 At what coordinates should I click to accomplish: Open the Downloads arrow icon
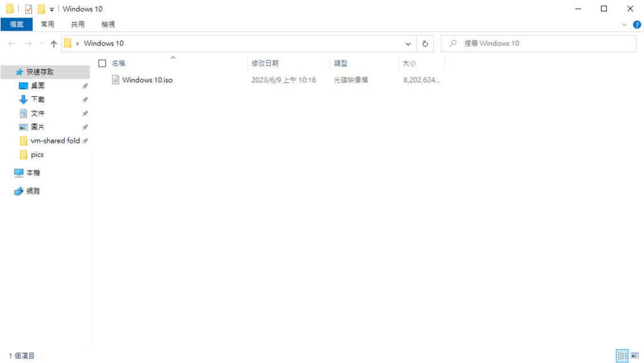[23, 99]
